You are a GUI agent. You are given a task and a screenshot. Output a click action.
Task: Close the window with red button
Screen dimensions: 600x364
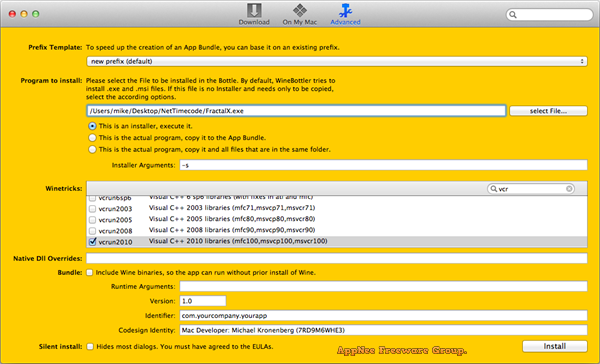pyautogui.click(x=13, y=14)
